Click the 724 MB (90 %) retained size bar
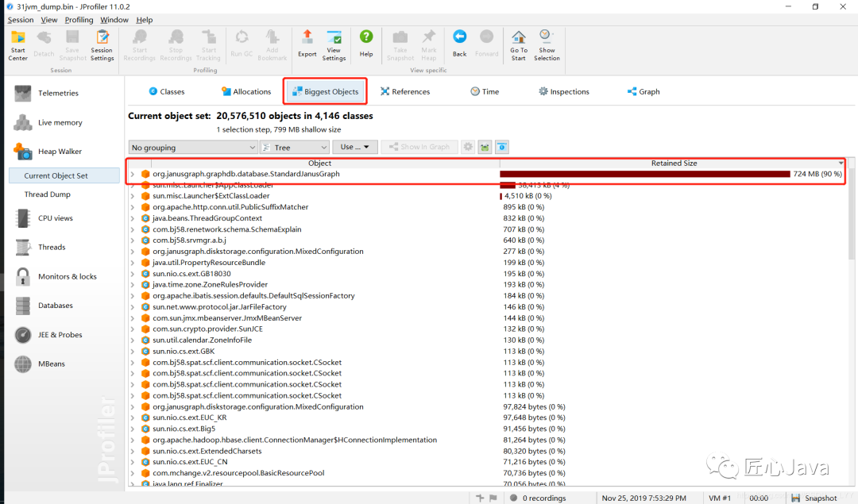 click(644, 174)
